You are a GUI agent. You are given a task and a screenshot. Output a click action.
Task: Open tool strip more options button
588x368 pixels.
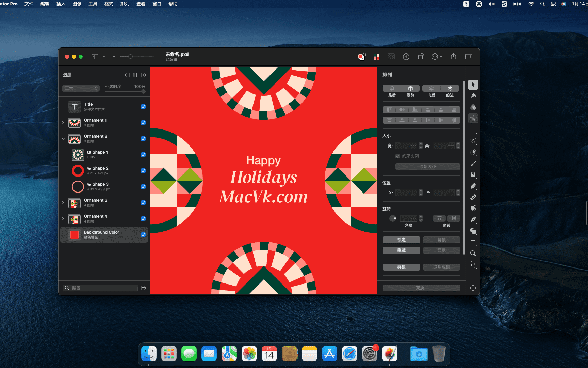click(x=473, y=288)
